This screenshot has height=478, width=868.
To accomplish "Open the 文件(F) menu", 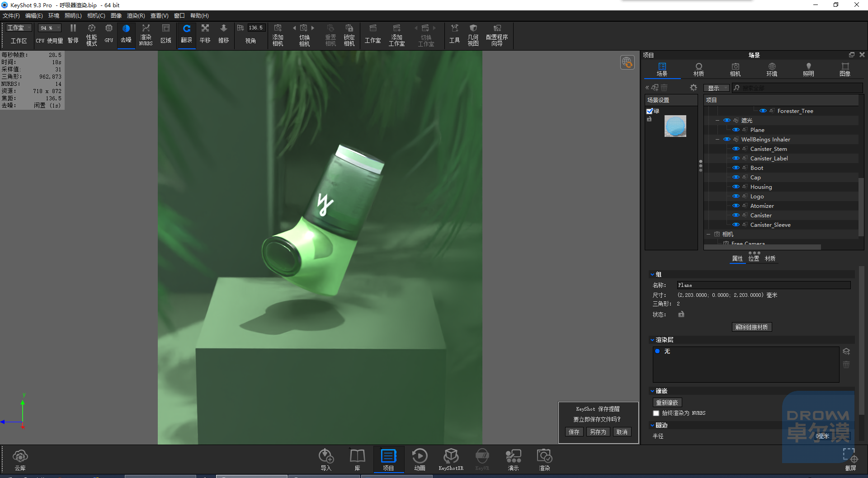I will (11, 16).
